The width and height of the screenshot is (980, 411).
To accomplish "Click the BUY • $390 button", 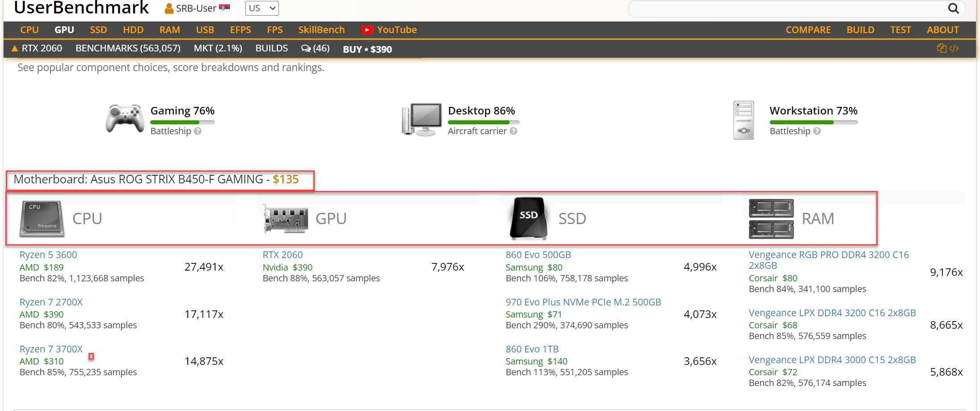I will pos(367,49).
